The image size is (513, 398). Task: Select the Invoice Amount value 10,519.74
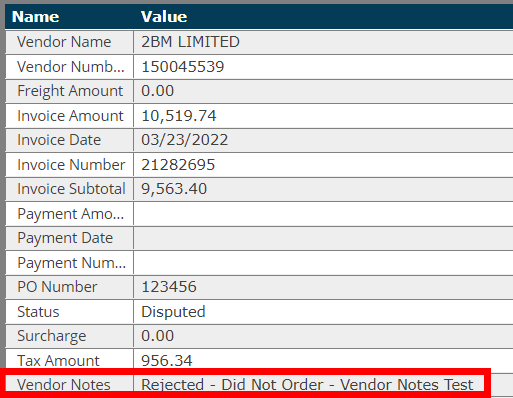coord(179,116)
